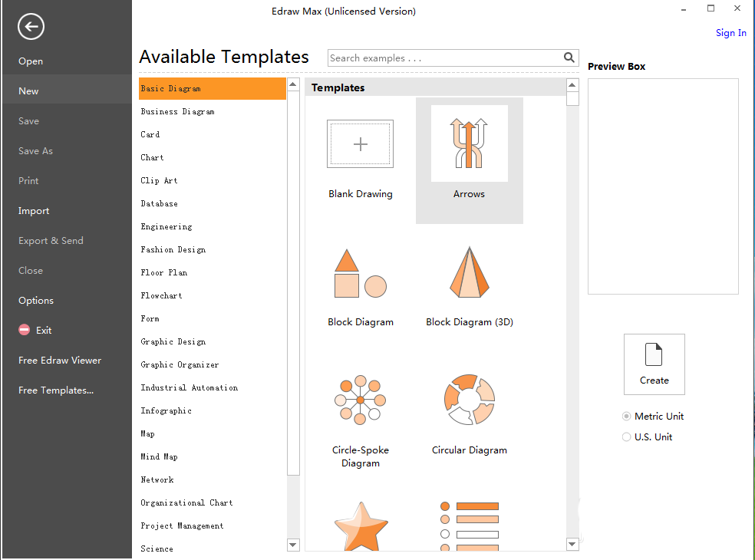Click Save in the sidebar
Image resolution: width=755 pixels, height=560 pixels.
(29, 121)
